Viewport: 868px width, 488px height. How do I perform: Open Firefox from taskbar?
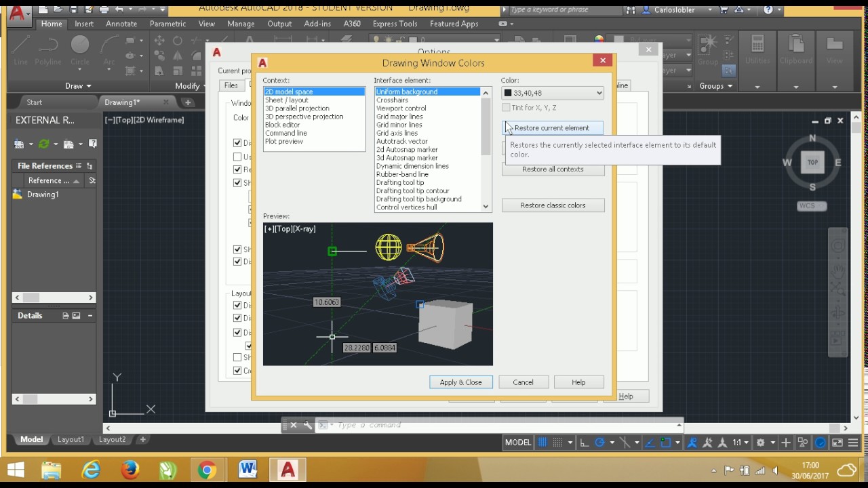pyautogui.click(x=130, y=470)
